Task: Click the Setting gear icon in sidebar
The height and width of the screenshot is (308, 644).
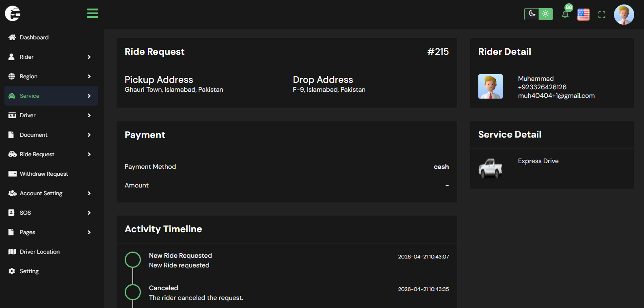Action: pyautogui.click(x=12, y=271)
